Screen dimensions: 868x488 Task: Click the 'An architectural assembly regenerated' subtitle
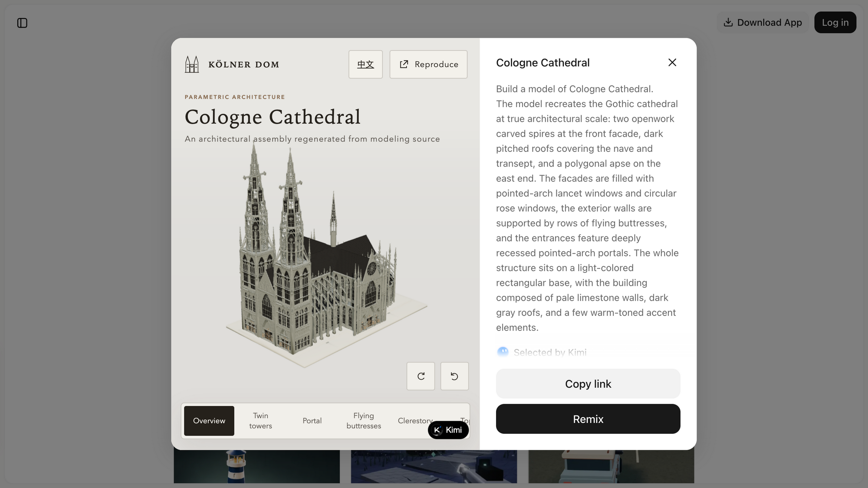click(312, 139)
